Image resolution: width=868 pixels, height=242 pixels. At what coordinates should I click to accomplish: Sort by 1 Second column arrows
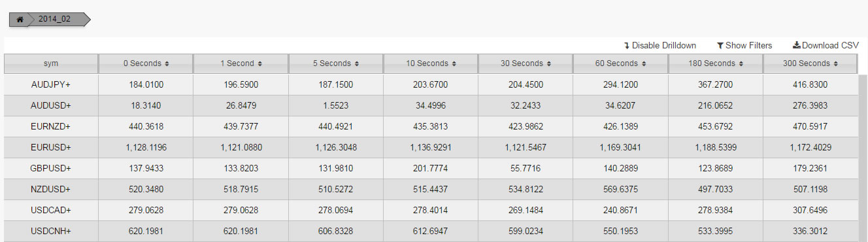click(259, 64)
